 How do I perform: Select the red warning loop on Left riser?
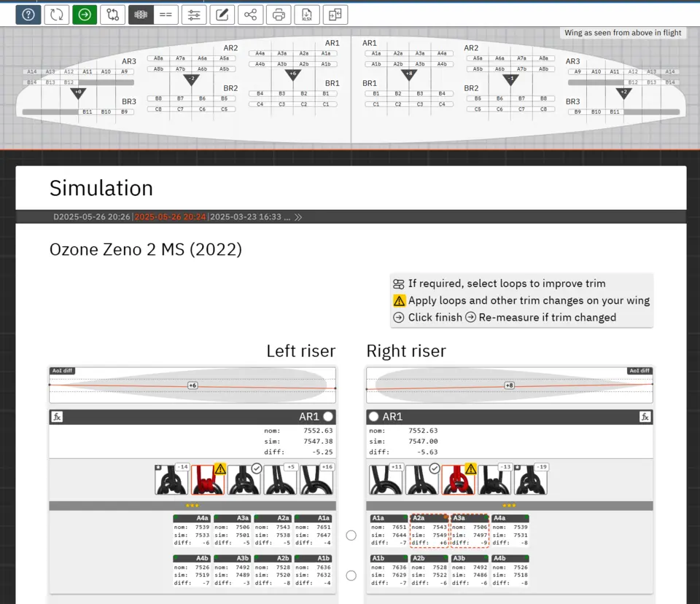click(x=208, y=479)
